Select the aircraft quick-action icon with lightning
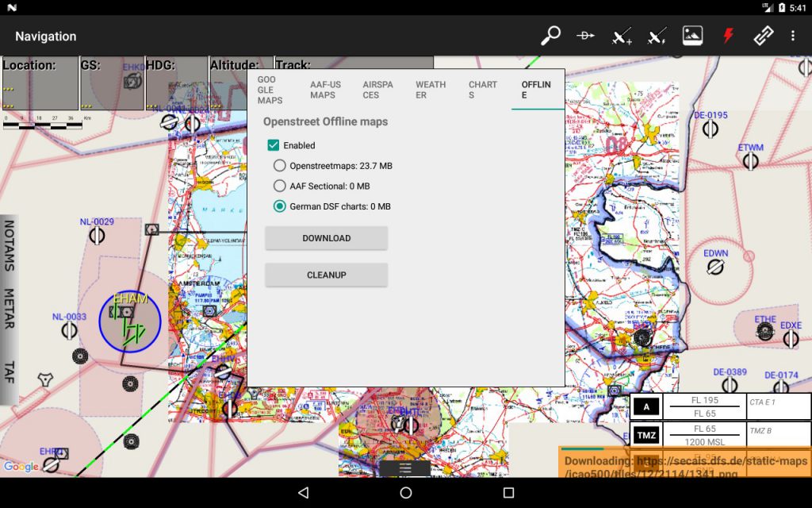This screenshot has width=812, height=508. 657,36
